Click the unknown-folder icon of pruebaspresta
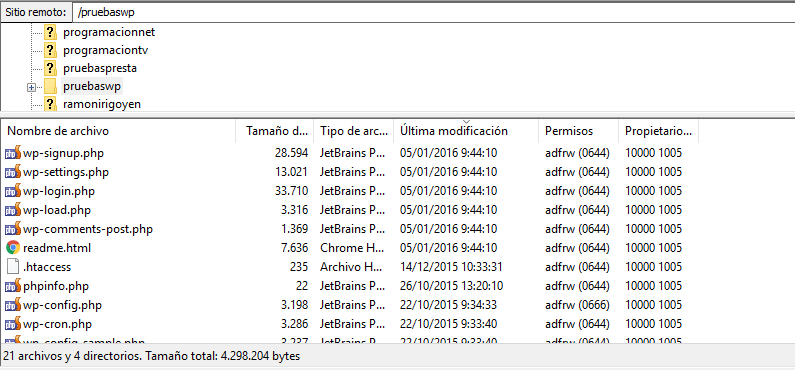Image resolution: width=795 pixels, height=370 pixels. click(50, 68)
